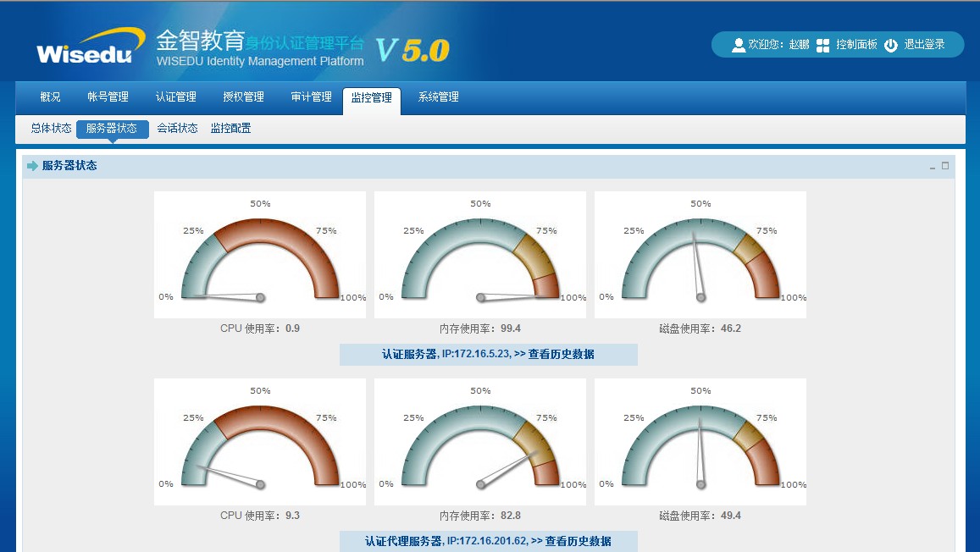The height and width of the screenshot is (552, 980).
Task: Go to 认证管理 tab
Action: (x=175, y=97)
